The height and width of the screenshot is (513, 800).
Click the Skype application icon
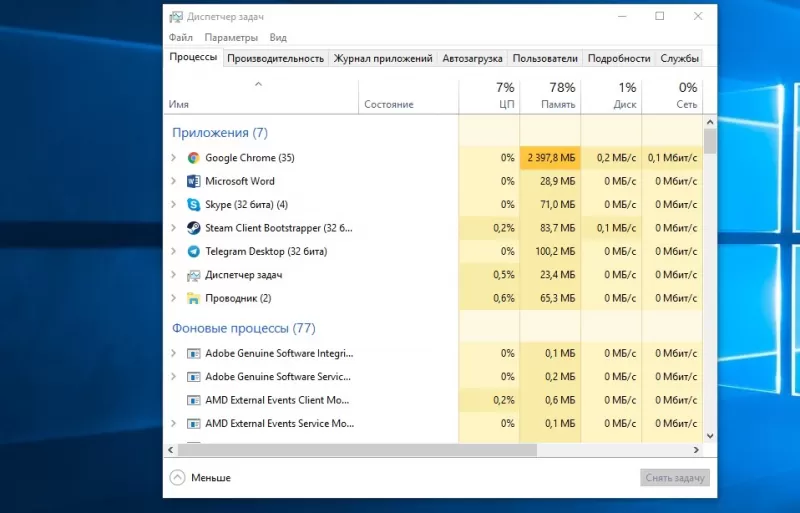194,205
